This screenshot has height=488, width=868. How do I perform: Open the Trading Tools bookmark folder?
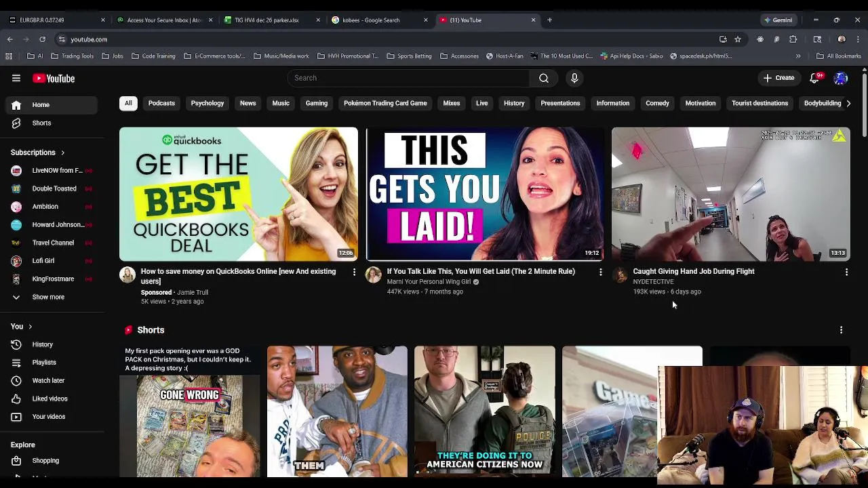(72, 56)
